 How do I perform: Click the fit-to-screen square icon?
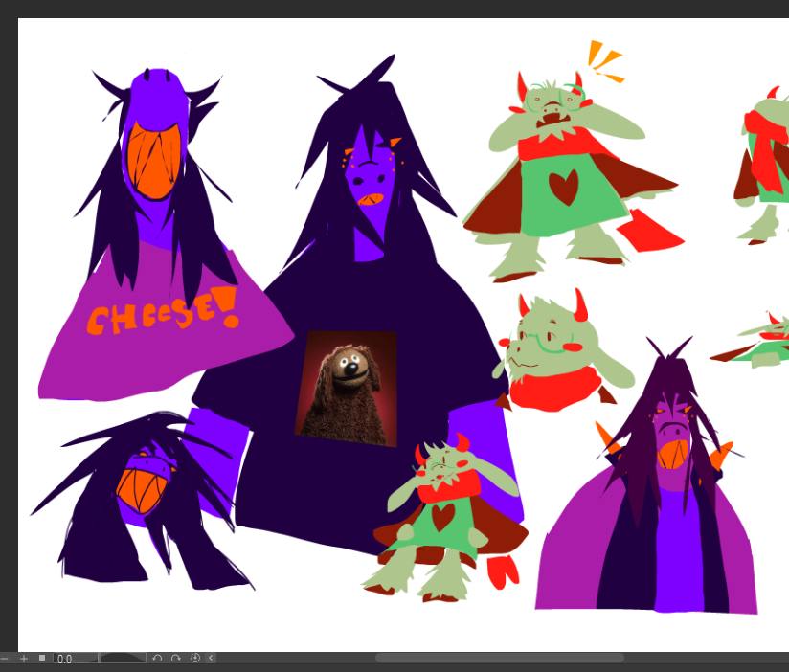pyautogui.click(x=42, y=658)
